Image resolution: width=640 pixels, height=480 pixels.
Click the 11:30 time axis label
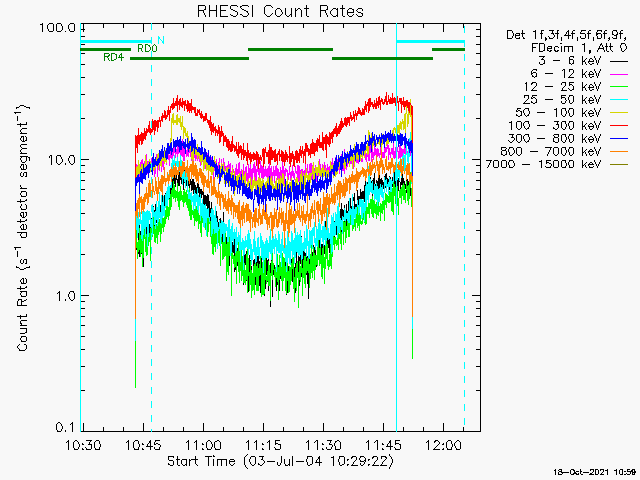[x=323, y=445]
